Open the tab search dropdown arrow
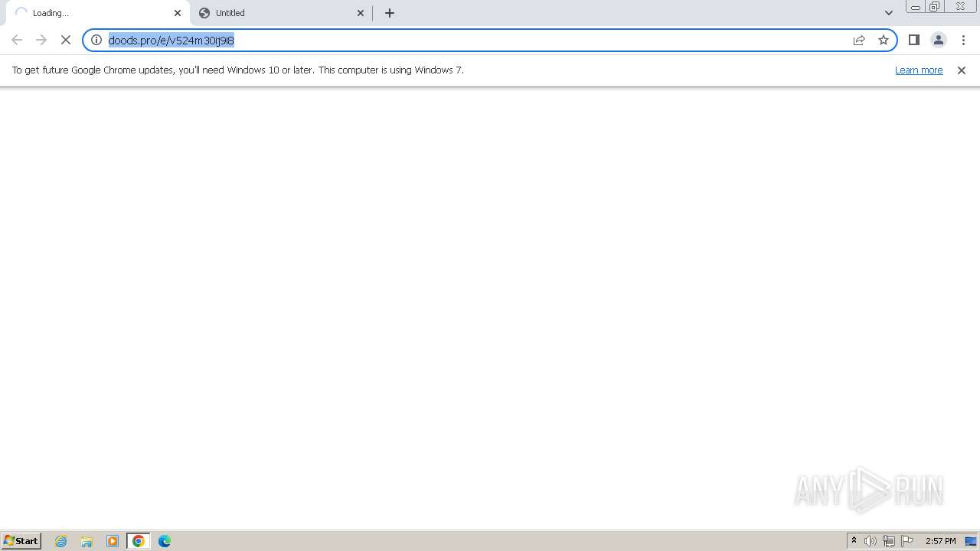980x551 pixels. pyautogui.click(x=889, y=13)
